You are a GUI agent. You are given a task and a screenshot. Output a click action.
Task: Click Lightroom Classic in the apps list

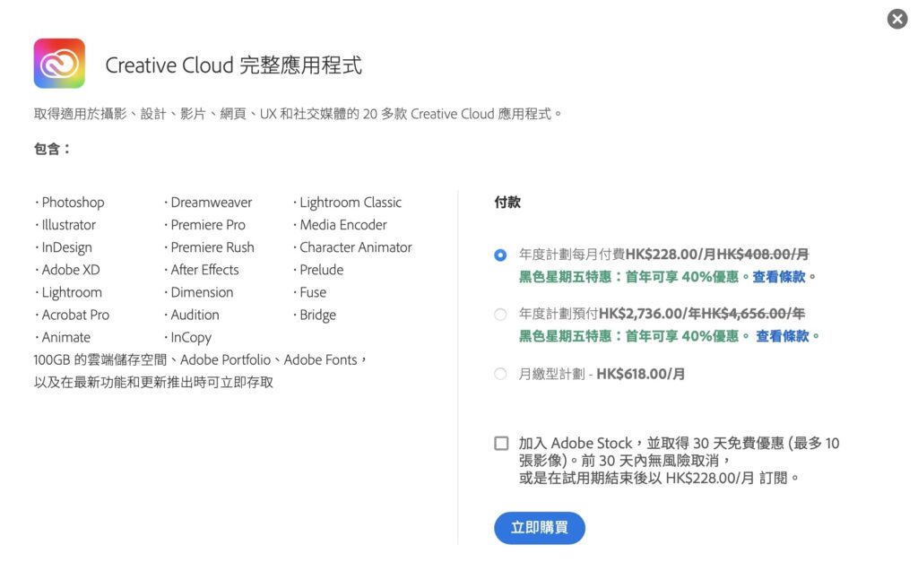click(x=351, y=203)
